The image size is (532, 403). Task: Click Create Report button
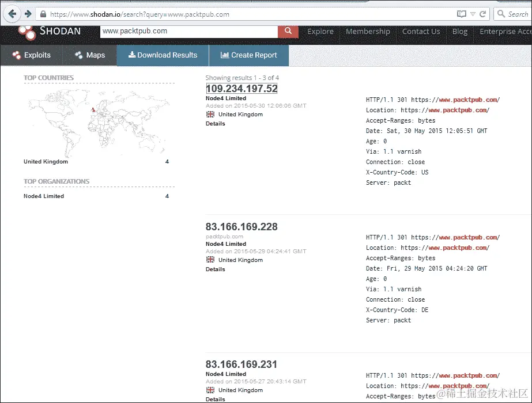point(248,55)
